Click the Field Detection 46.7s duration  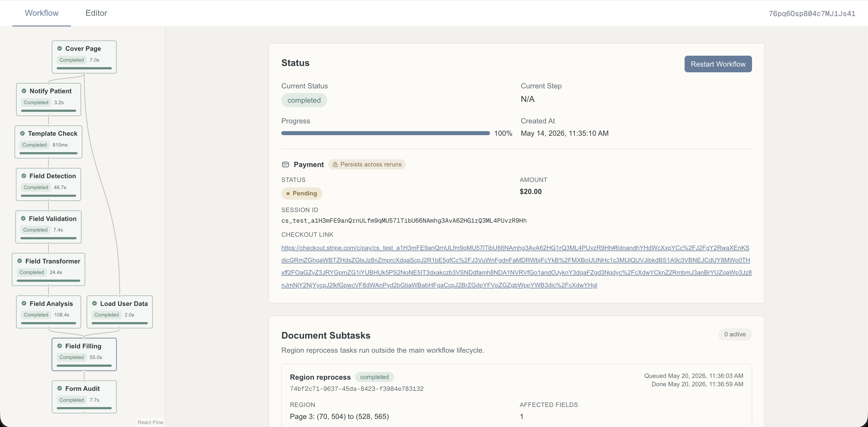(60, 187)
